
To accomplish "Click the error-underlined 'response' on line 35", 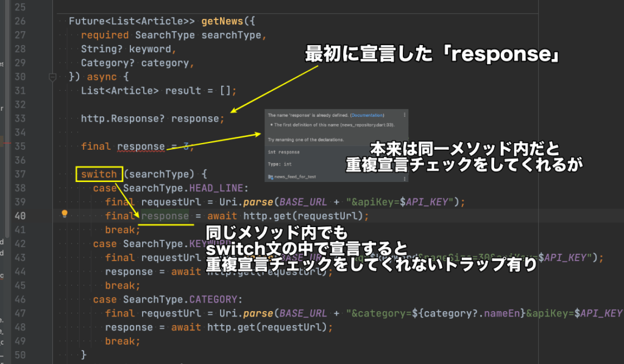I will pyautogui.click(x=141, y=146).
